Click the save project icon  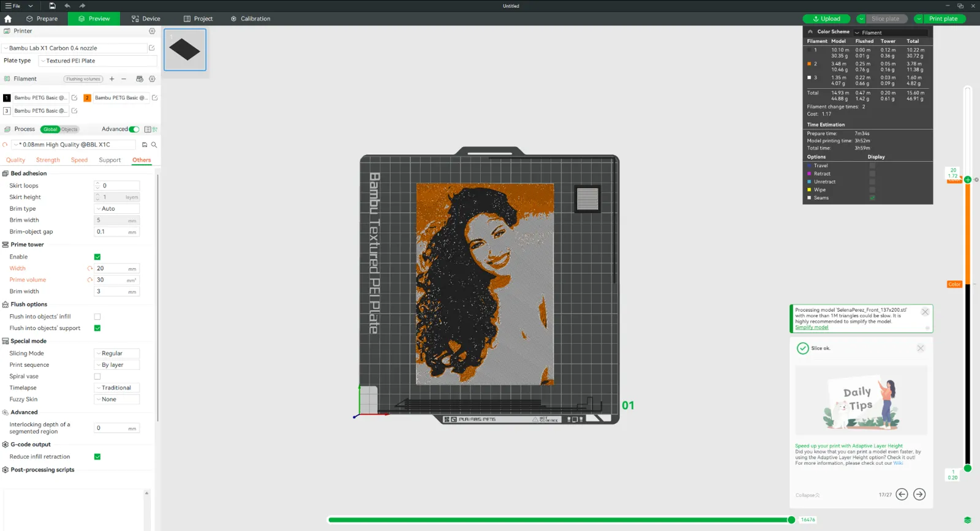click(x=52, y=6)
